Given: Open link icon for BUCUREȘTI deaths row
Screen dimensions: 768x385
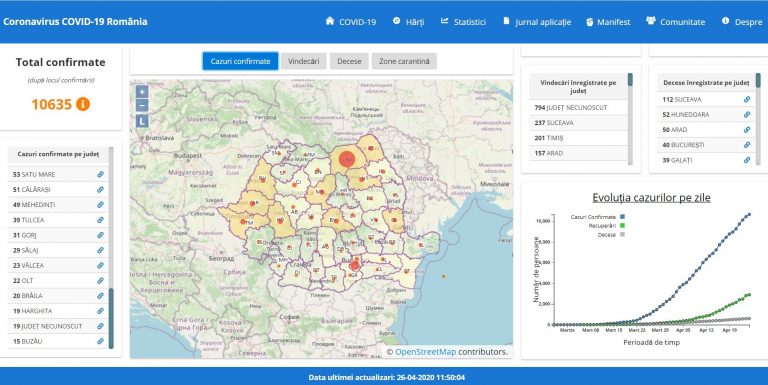Looking at the screenshot, I should click(x=746, y=145).
